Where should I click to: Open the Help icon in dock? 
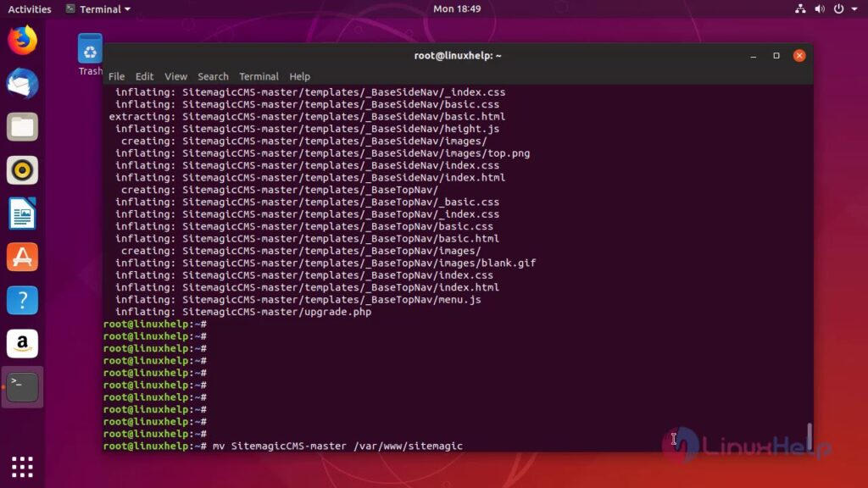[22, 300]
